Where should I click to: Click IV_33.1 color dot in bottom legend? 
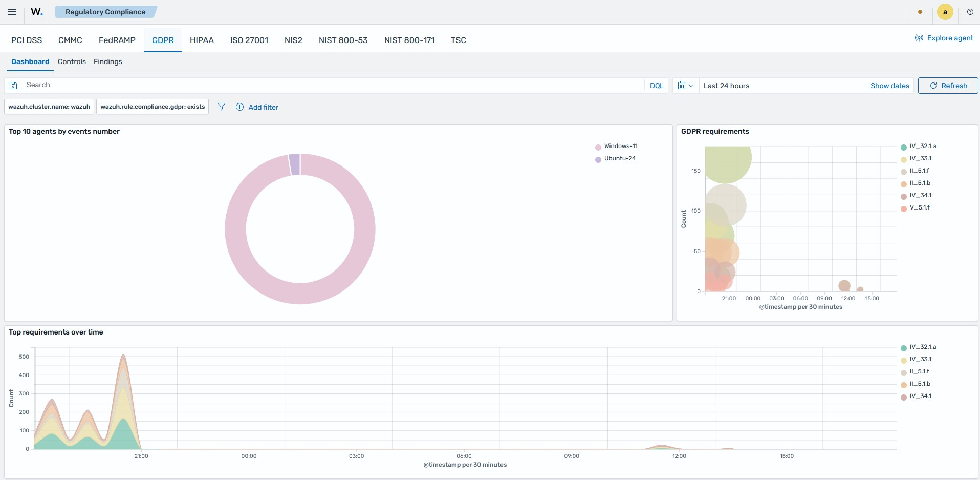pos(904,360)
